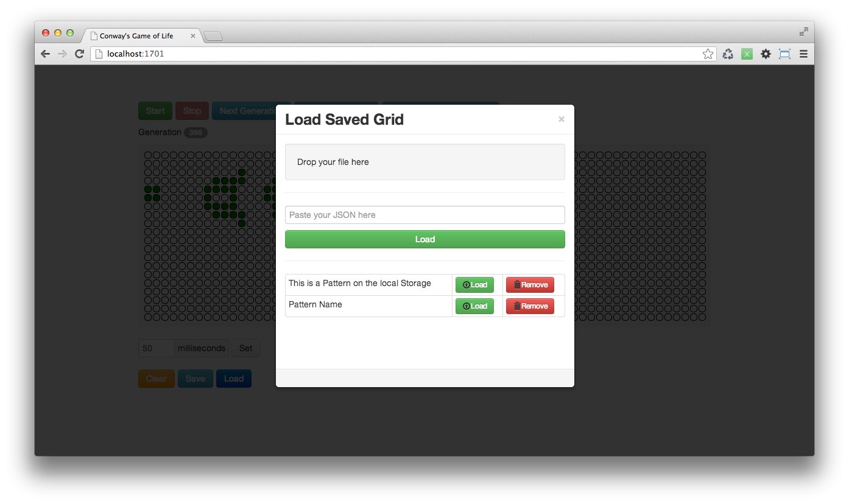This screenshot has width=849, height=504.
Task: Click the dimmed Clear button
Action: point(157,379)
